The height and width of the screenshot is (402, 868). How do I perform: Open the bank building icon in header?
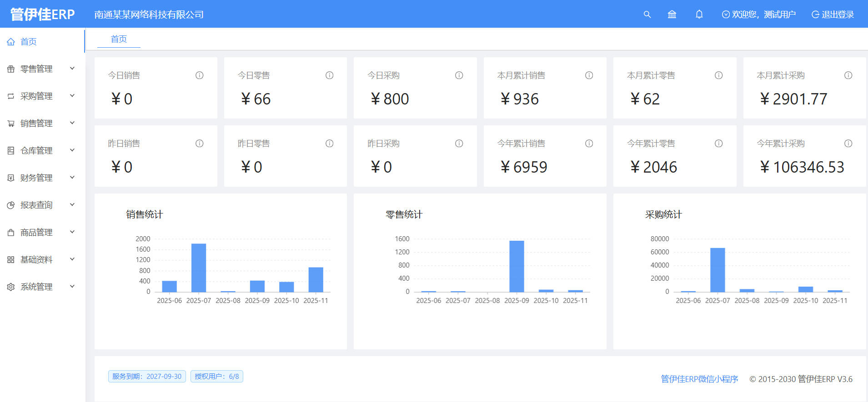(x=672, y=15)
